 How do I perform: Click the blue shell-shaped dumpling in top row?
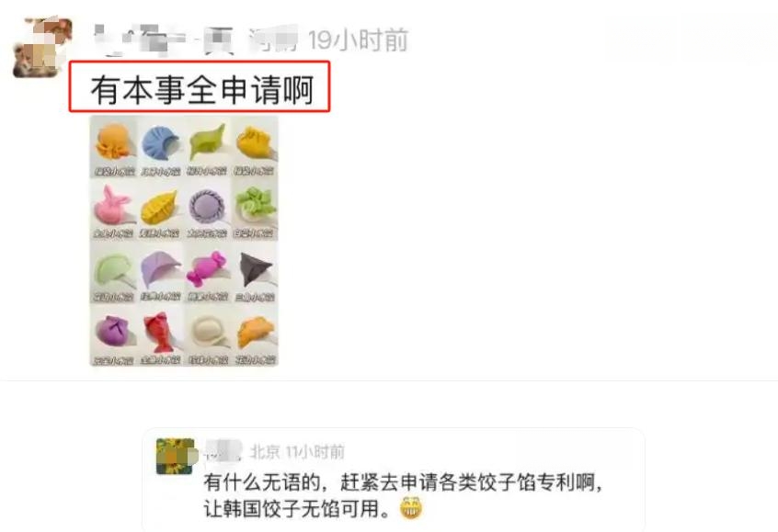coord(160,147)
